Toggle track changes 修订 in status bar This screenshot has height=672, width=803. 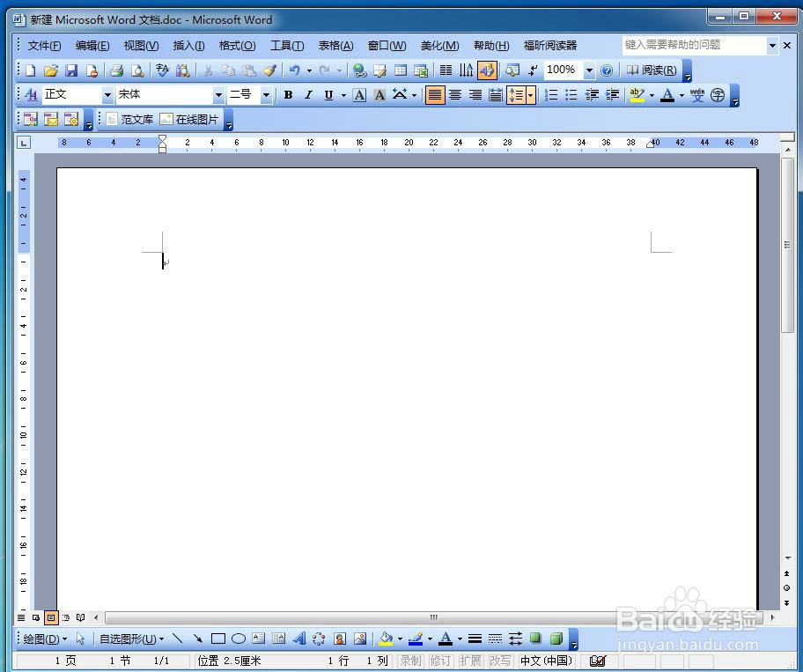coord(440,661)
